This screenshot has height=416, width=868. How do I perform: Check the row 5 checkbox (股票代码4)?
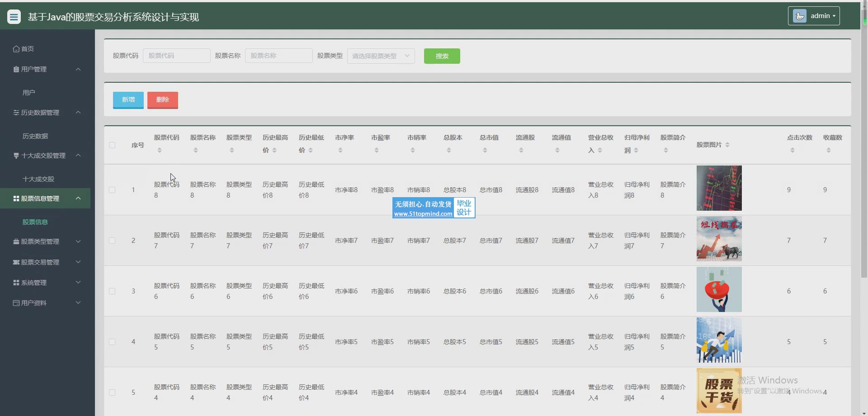[112, 392]
